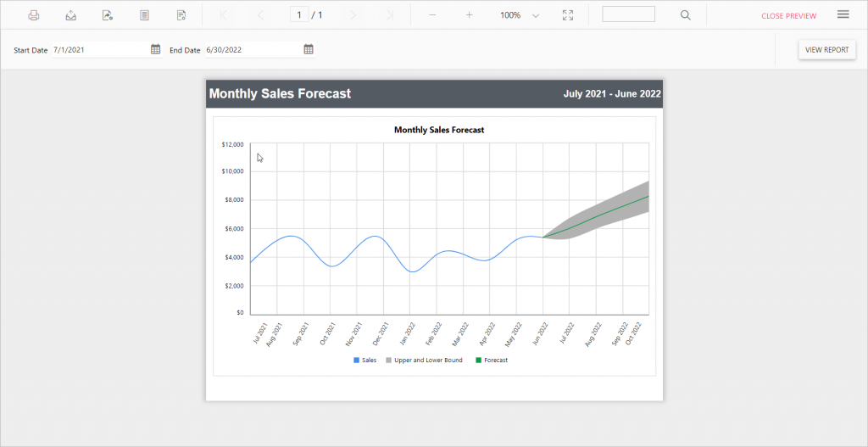The image size is (868, 447).
Task: Click the Start Date label
Action: point(31,50)
